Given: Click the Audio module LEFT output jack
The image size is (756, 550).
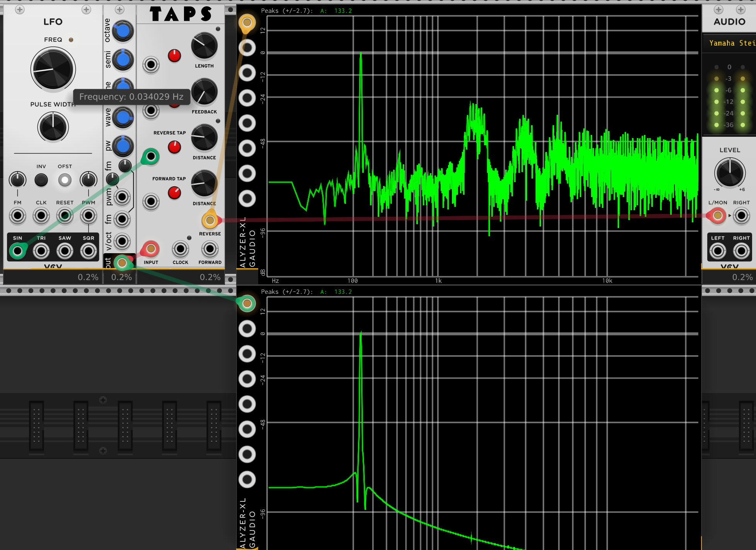Looking at the screenshot, I should [x=718, y=251].
